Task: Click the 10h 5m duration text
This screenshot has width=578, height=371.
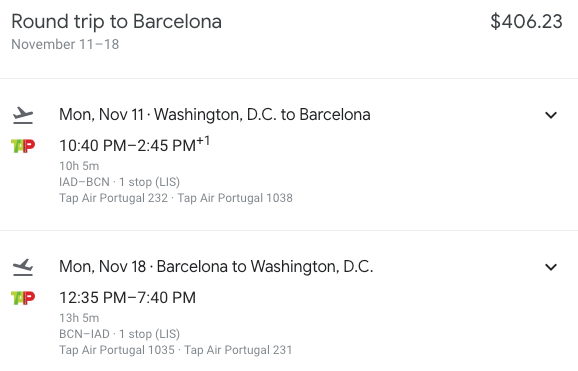Action: pos(79,166)
